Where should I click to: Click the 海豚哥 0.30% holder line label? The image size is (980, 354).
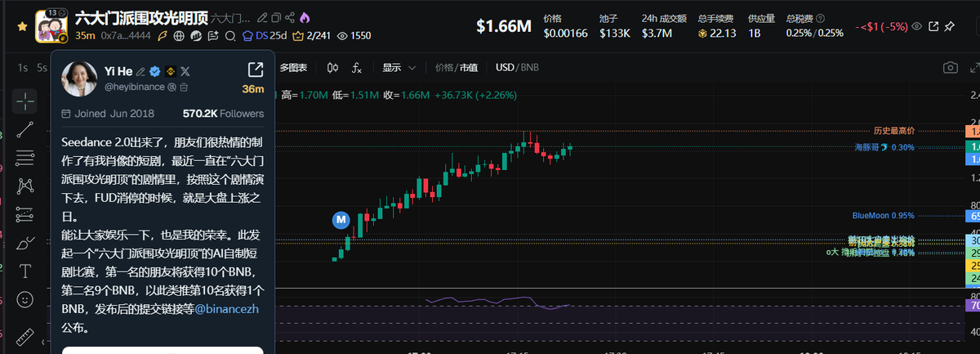coord(884,147)
